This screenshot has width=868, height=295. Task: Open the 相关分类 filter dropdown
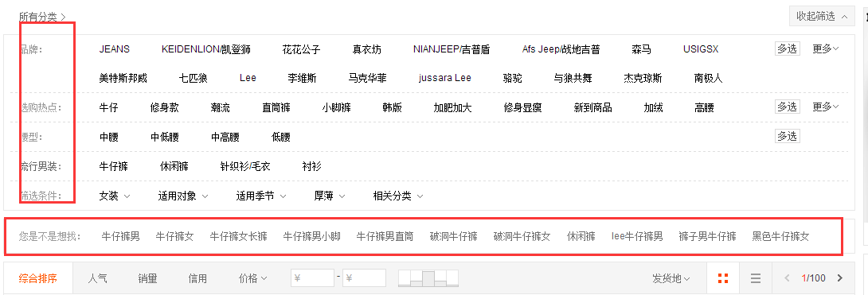pyautogui.click(x=399, y=196)
